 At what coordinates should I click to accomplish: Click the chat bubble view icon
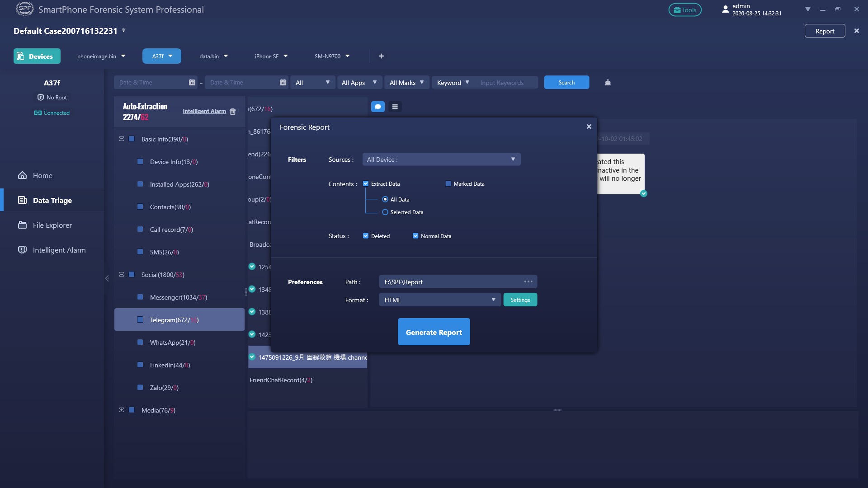click(377, 107)
